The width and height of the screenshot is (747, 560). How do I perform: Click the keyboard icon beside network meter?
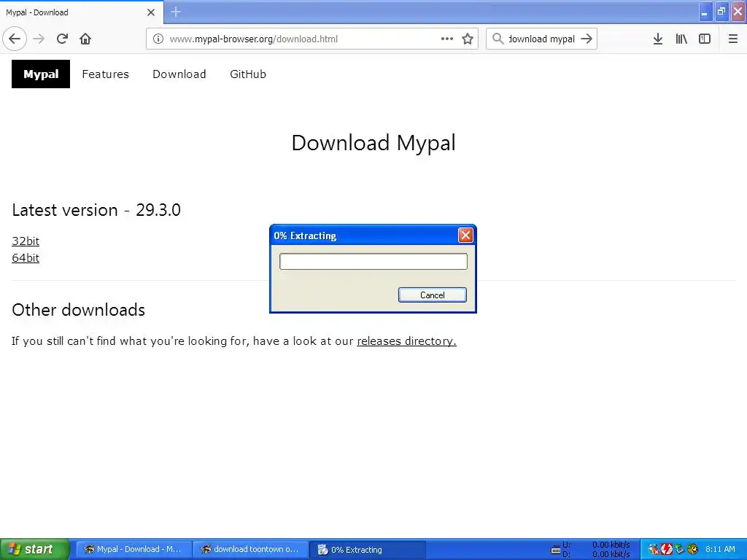pyautogui.click(x=555, y=550)
